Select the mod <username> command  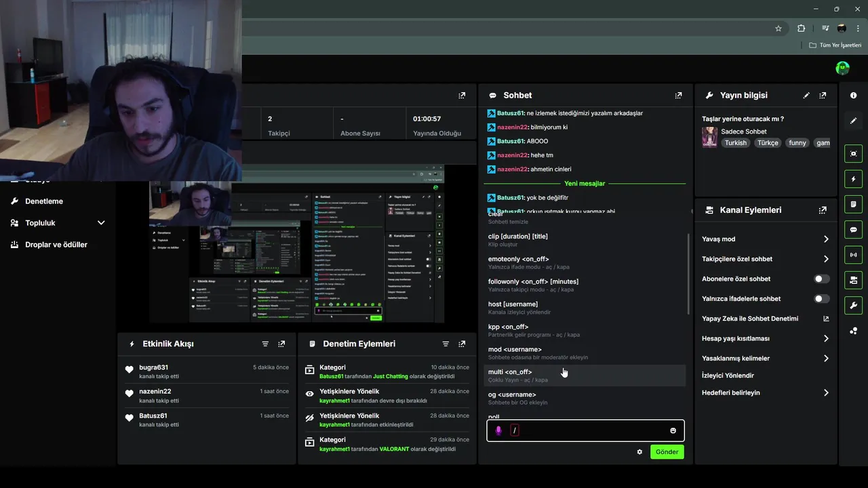click(x=586, y=353)
